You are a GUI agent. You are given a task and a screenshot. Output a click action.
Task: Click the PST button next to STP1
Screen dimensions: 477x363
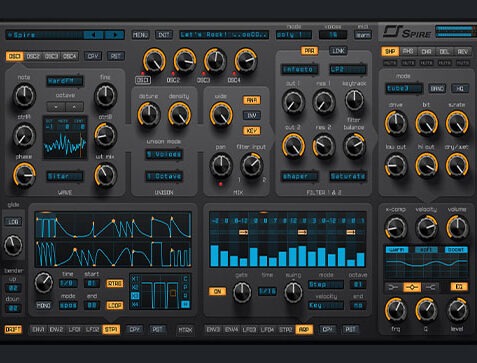(157, 330)
